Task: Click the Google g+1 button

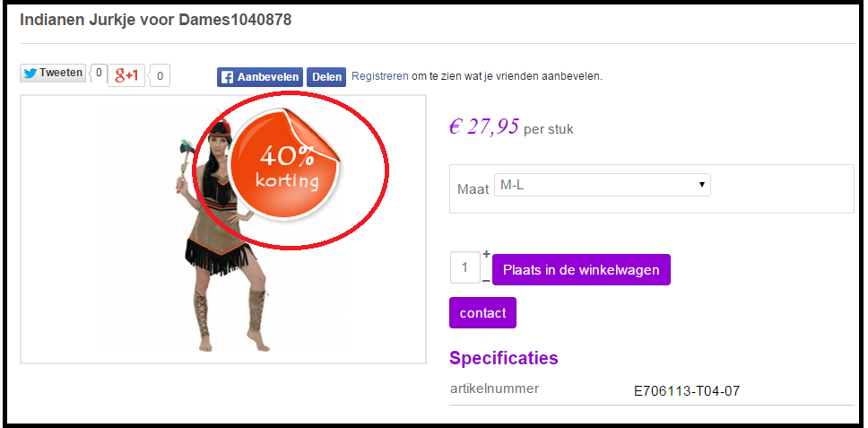Action: [x=126, y=76]
